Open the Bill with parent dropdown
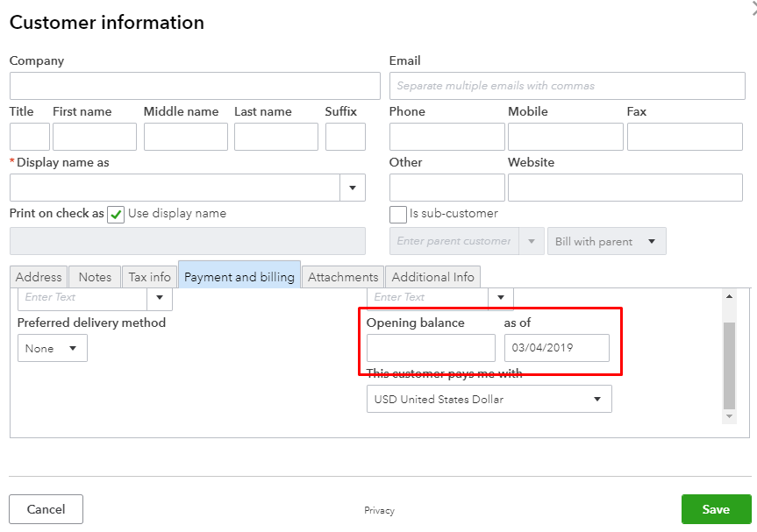This screenshot has height=532, width=757. click(x=606, y=241)
